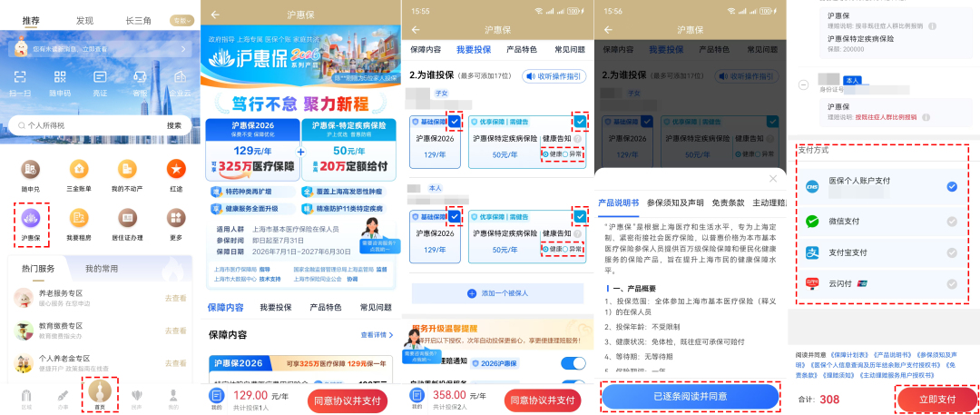Tap 办事 in the bottom navigation
980x415 pixels.
coord(63,399)
